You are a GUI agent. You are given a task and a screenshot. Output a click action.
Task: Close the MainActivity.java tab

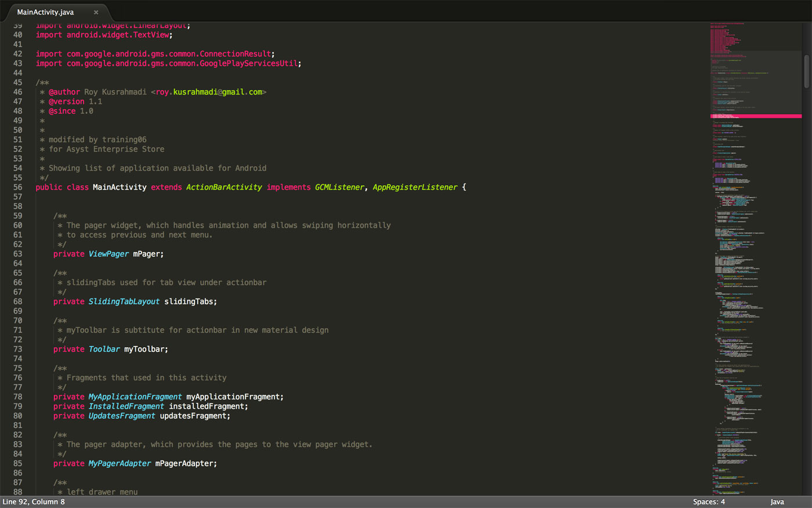(x=96, y=12)
